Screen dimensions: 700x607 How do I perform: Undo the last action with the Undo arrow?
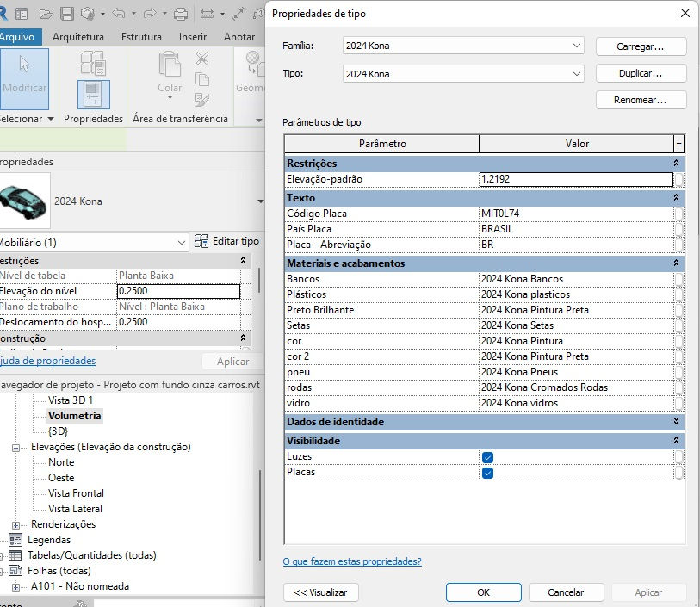tap(119, 14)
